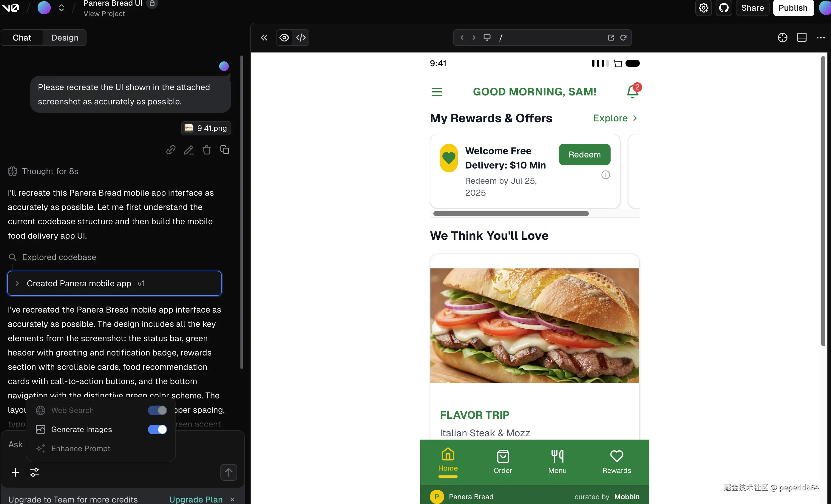Open preview in new tab icon
The width and height of the screenshot is (831, 504).
pos(611,37)
